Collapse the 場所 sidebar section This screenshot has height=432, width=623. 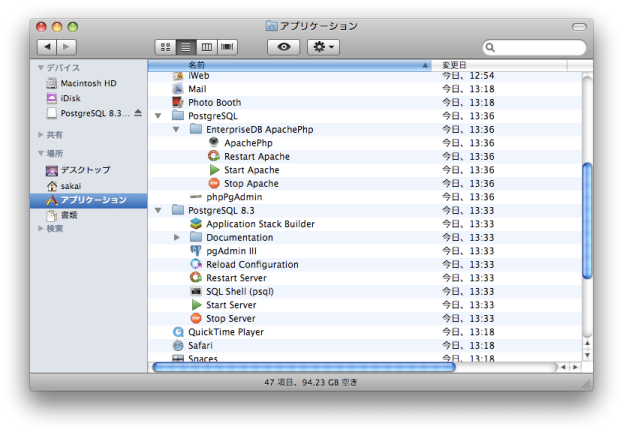[x=41, y=153]
